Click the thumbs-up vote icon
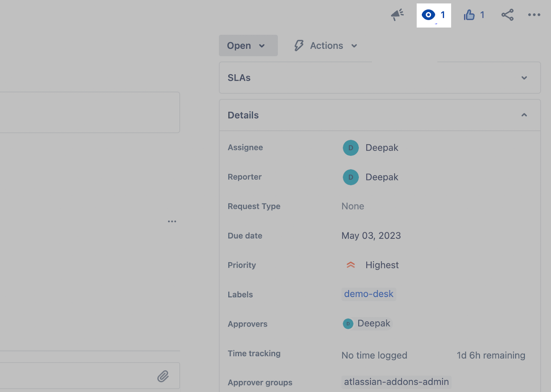The image size is (551, 392). click(x=469, y=15)
